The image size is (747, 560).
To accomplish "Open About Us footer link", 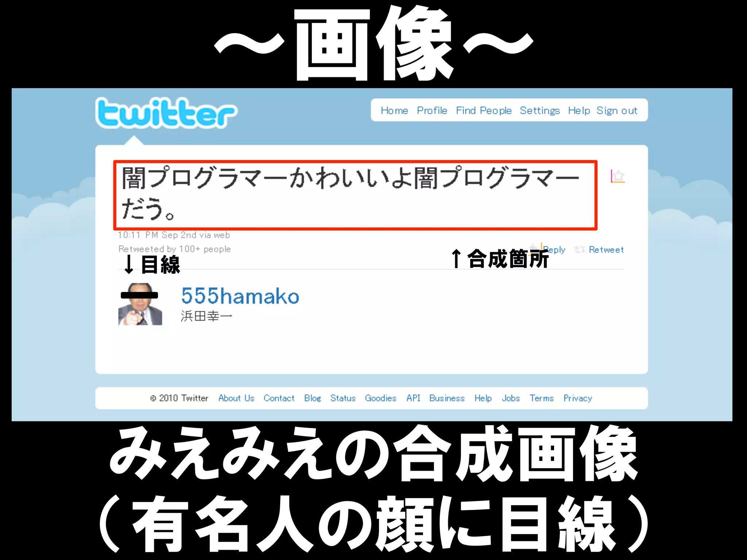I will click(236, 398).
